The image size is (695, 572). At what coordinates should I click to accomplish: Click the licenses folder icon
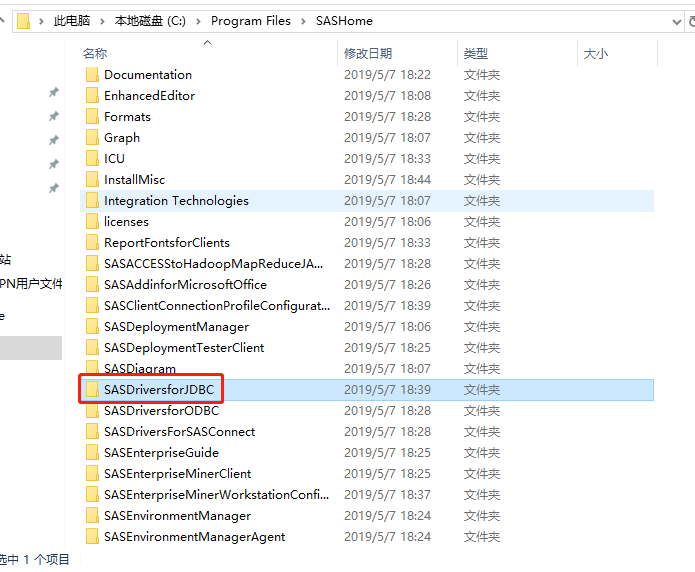tap(92, 221)
